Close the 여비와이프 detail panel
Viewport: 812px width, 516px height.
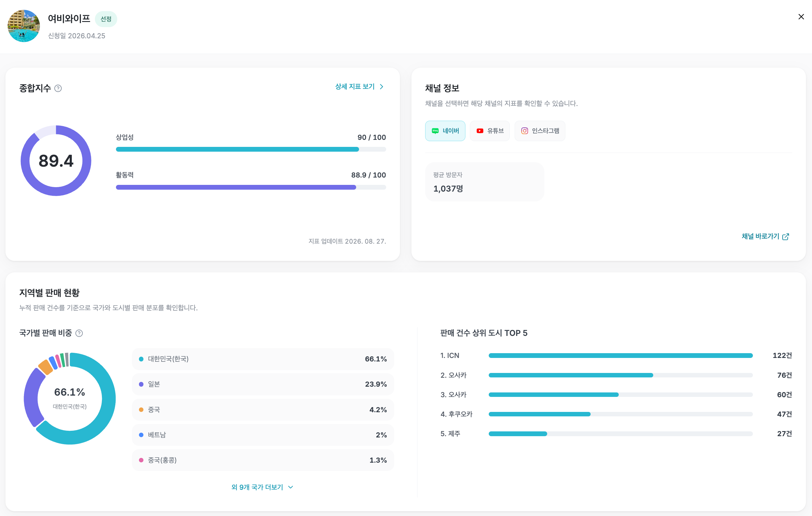(x=801, y=17)
